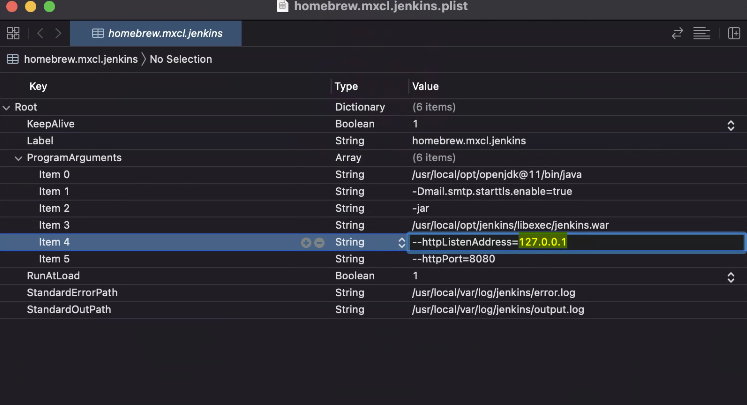
Task: Select the RunAtLoad row
Action: coord(374,275)
